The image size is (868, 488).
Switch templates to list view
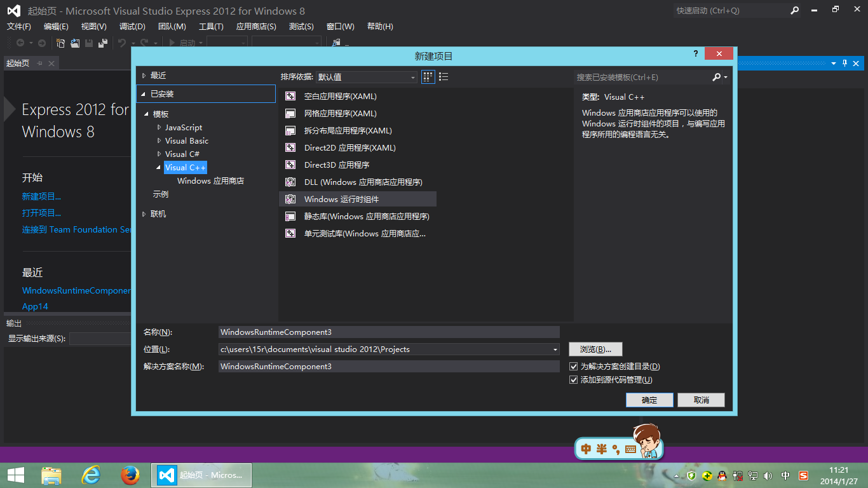(x=444, y=77)
